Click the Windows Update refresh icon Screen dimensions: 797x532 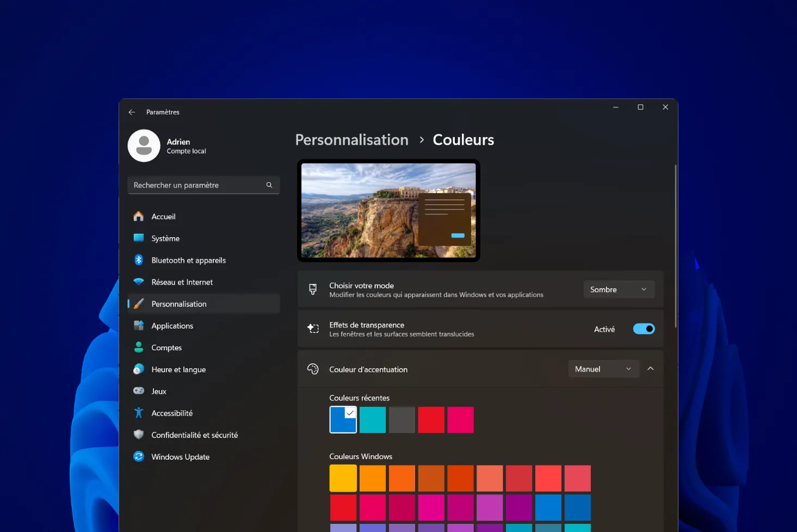tap(139, 456)
